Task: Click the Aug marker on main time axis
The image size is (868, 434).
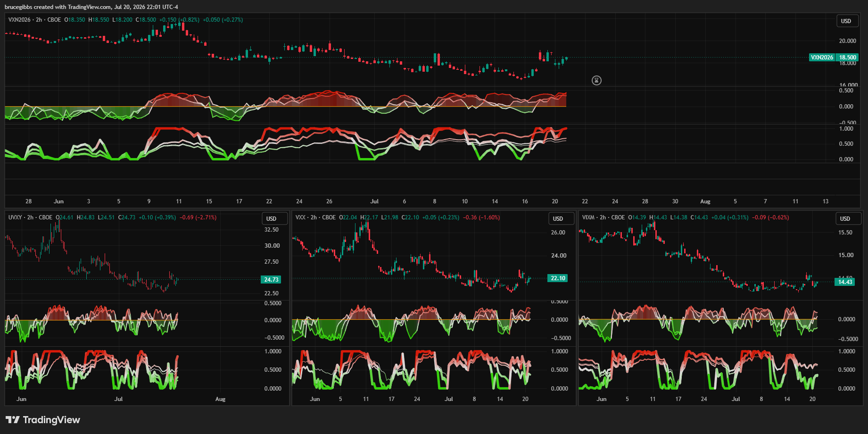Action: [x=705, y=201]
